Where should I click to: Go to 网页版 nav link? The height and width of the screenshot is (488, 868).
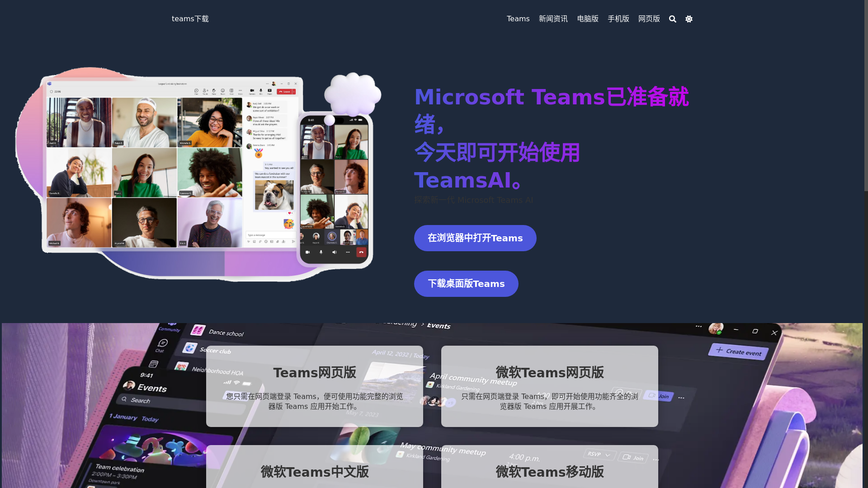[649, 19]
